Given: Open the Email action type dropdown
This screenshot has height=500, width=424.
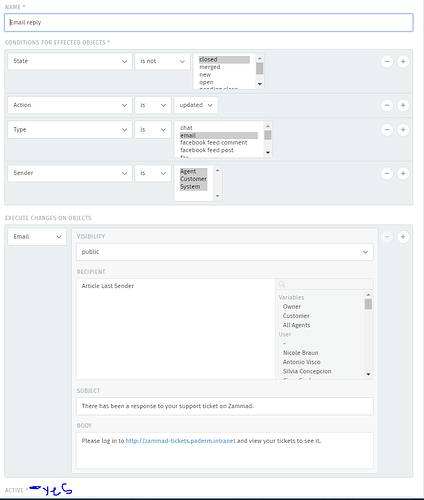Looking at the screenshot, I should pos(37,237).
